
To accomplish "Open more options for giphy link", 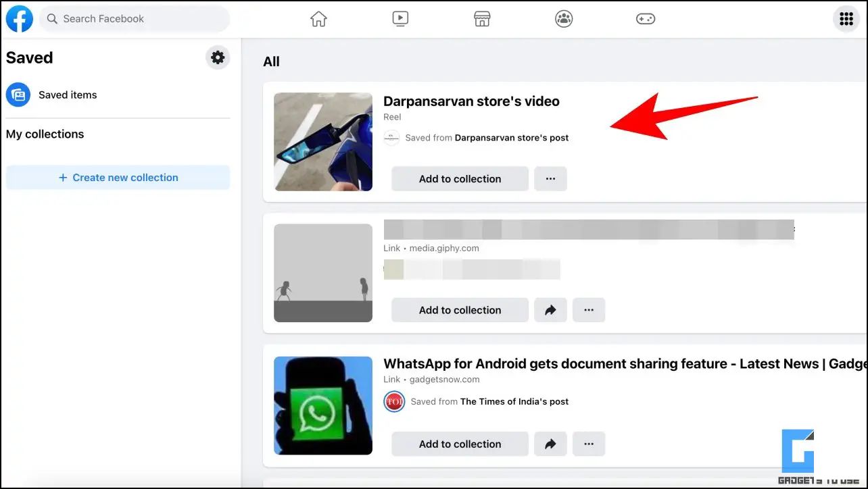I will point(589,310).
